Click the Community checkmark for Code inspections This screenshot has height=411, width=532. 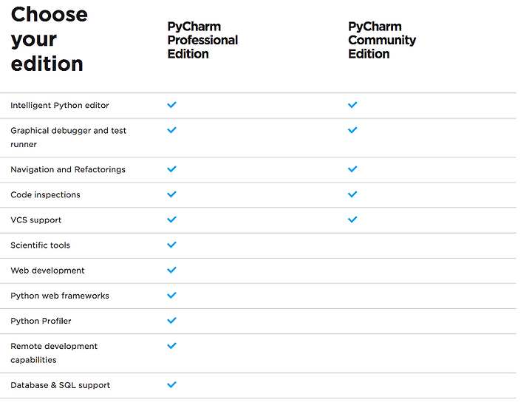pyautogui.click(x=352, y=194)
